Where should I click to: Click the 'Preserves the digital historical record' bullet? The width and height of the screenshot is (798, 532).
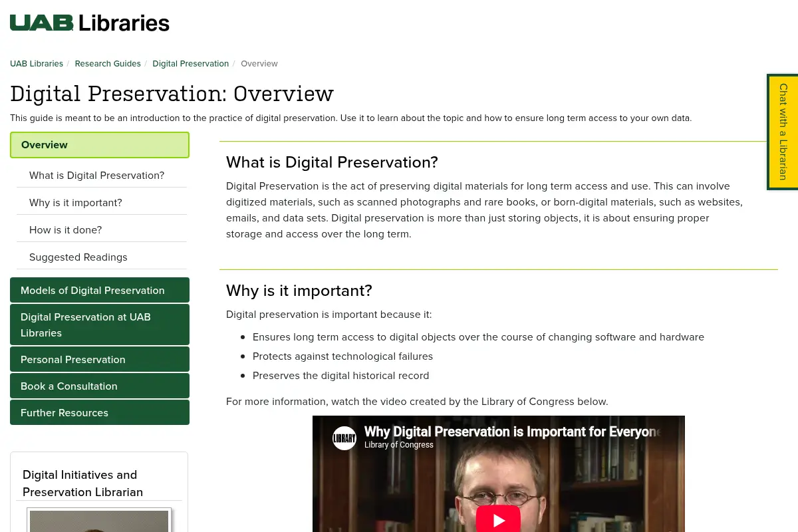tap(340, 376)
